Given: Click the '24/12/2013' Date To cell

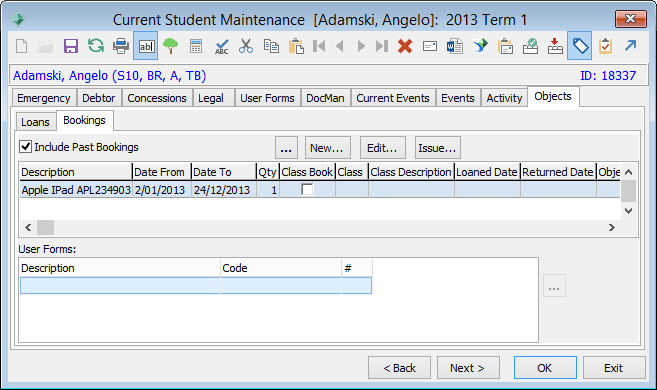Looking at the screenshot, I should click(223, 190).
